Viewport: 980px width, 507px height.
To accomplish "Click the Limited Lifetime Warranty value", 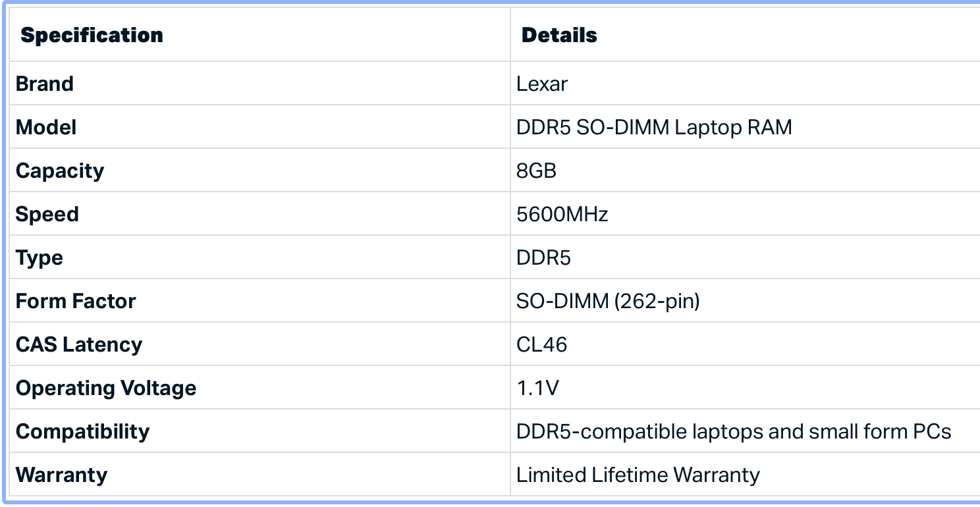I will 638,475.
